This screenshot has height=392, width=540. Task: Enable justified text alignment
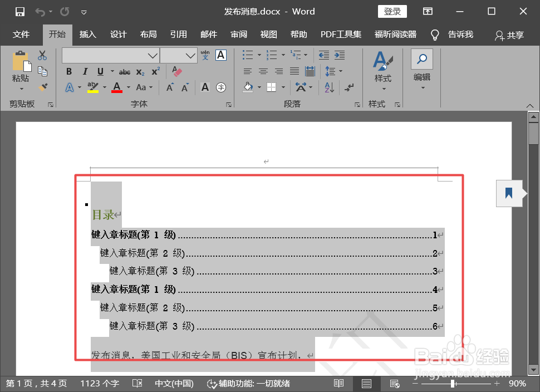[x=294, y=71]
